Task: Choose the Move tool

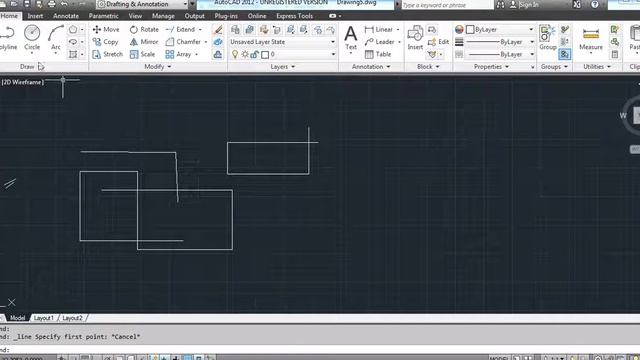Action: coord(106,29)
